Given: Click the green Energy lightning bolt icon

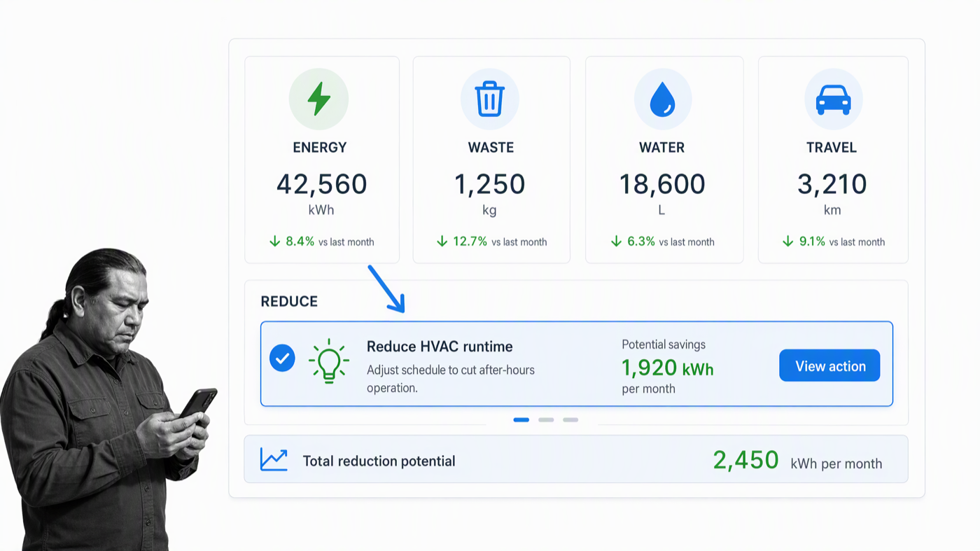Looking at the screenshot, I should (319, 99).
